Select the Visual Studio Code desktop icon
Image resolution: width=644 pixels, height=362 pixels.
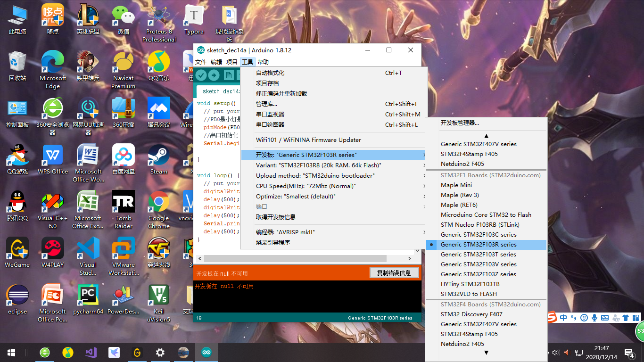pos(88,256)
